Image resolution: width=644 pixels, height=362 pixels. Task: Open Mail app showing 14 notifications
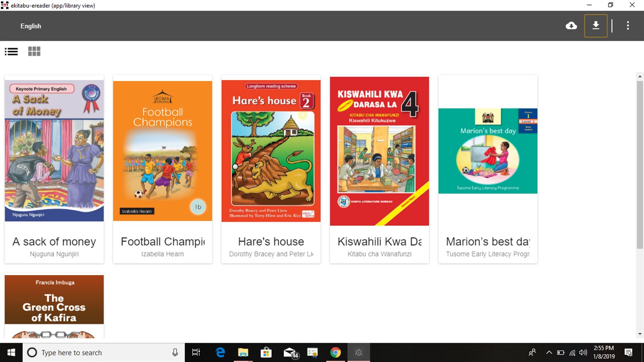click(289, 352)
